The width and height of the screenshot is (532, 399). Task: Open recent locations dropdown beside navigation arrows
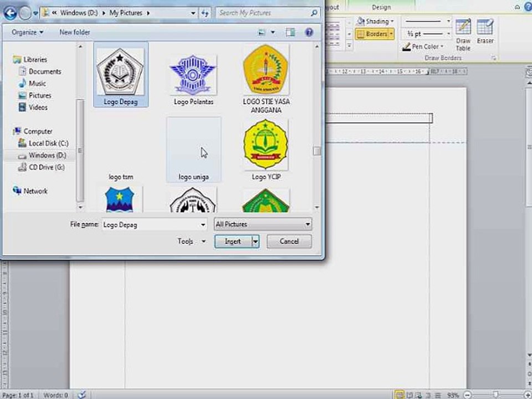tap(35, 13)
